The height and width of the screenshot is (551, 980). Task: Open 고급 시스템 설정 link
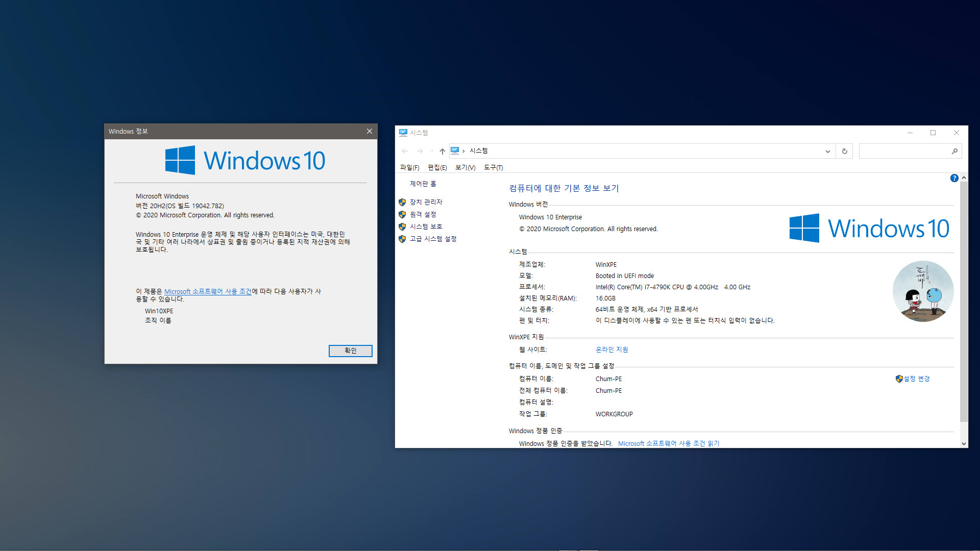click(x=433, y=239)
